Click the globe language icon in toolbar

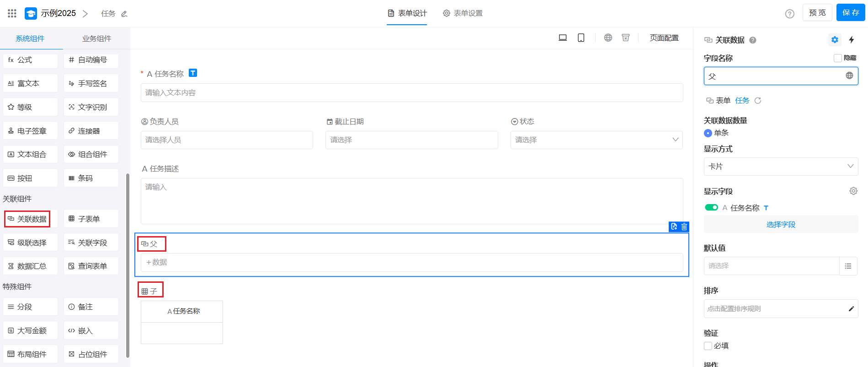[x=608, y=38]
